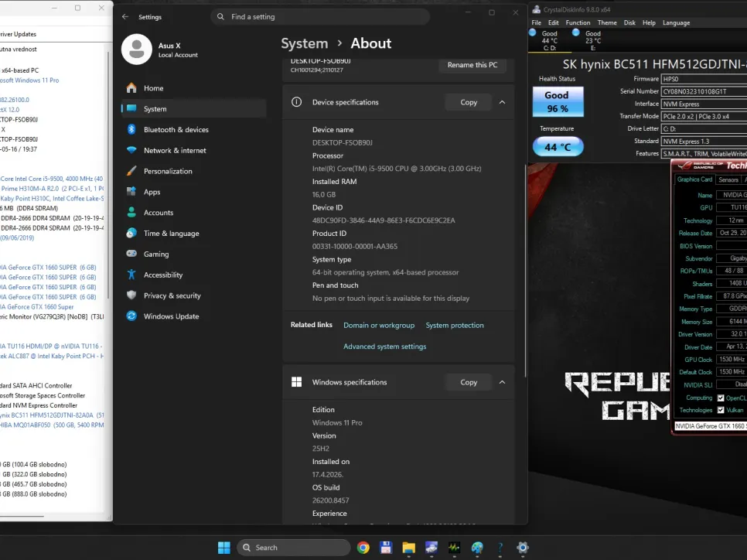
Task: Open the Domain or workgroup link
Action: pyautogui.click(x=379, y=325)
